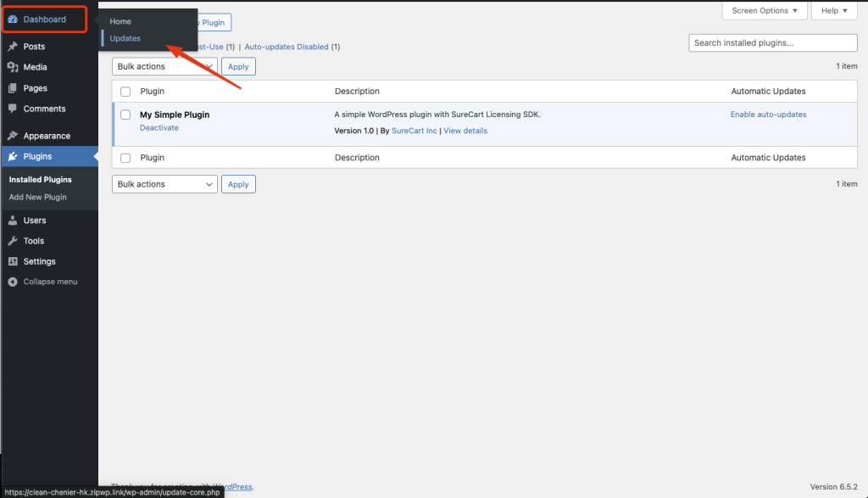Deactivate My Simple Plugin
This screenshot has width=868, height=498.
tap(159, 127)
